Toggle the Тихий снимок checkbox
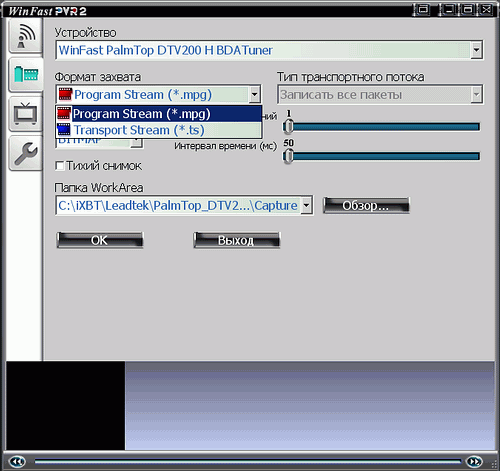Screen dimensions: 500x471 tap(60, 166)
